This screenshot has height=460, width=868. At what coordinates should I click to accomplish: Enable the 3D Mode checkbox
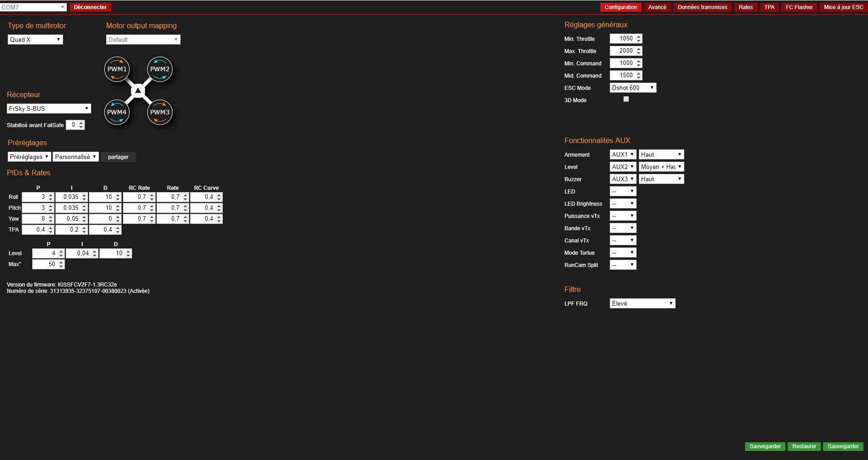pyautogui.click(x=626, y=99)
